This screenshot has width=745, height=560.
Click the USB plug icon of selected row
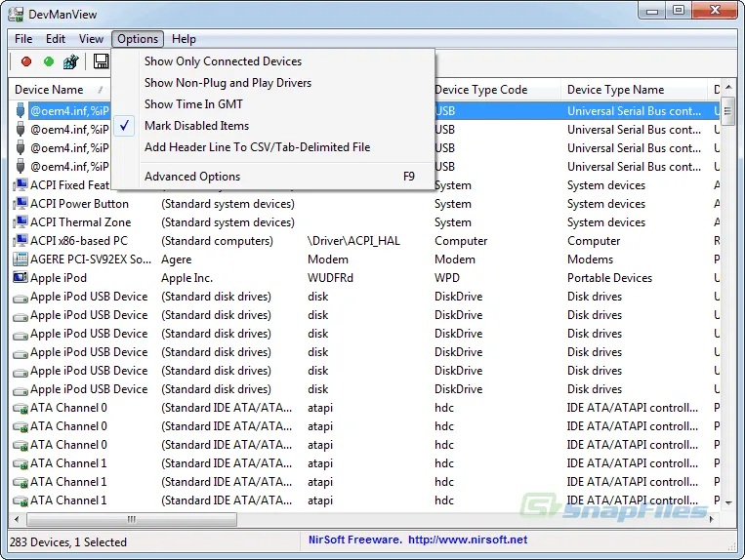20,110
